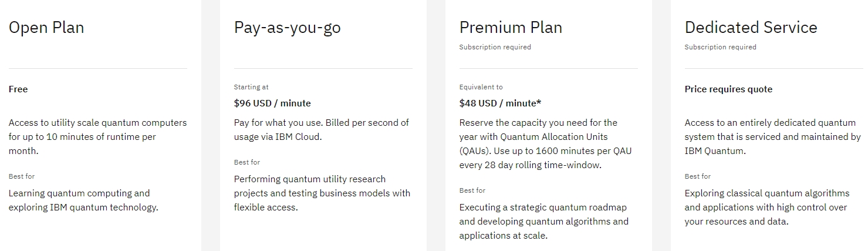868x251 pixels.
Task: Click the Billed per second description text
Action: point(322,130)
